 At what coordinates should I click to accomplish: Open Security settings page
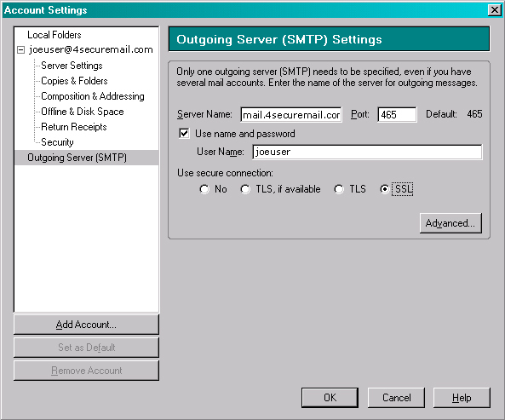[57, 142]
